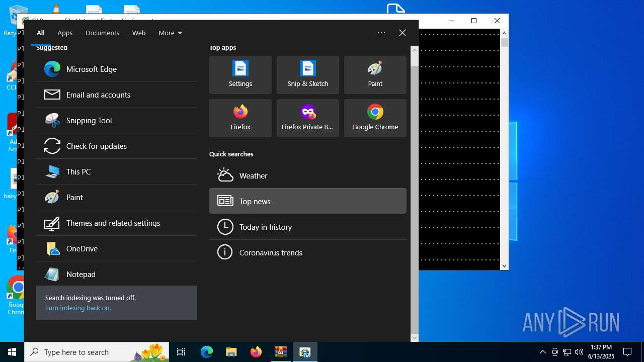Launch Firefox Private Browsing tile

point(308,118)
